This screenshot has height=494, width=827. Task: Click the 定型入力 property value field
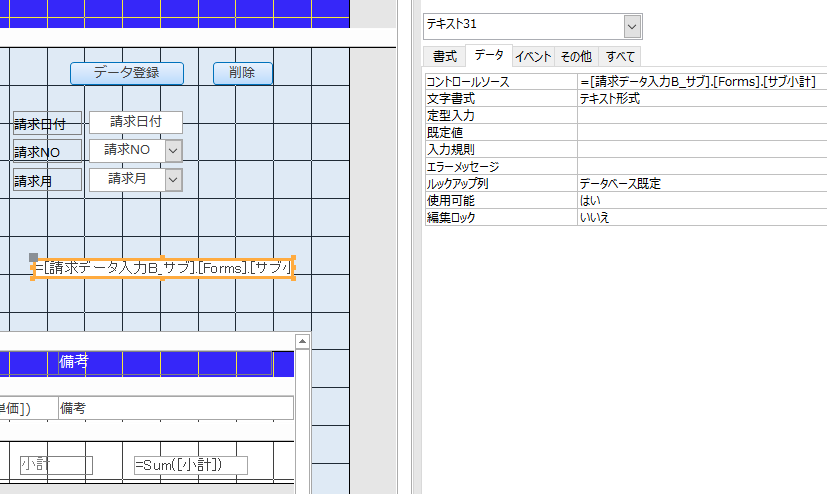click(702, 115)
